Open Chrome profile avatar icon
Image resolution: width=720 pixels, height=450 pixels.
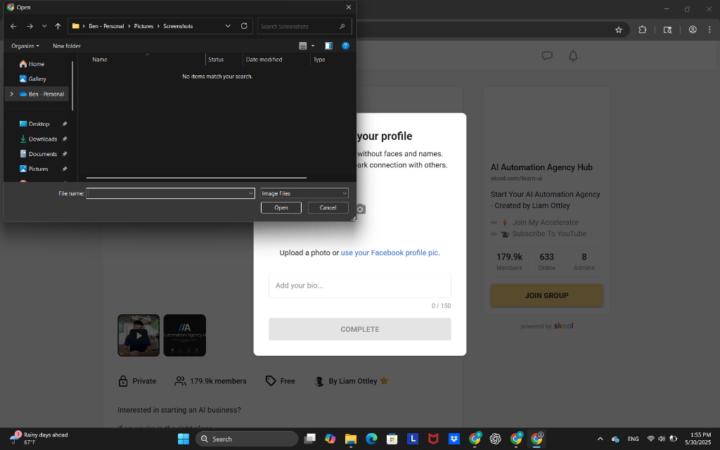[692, 30]
